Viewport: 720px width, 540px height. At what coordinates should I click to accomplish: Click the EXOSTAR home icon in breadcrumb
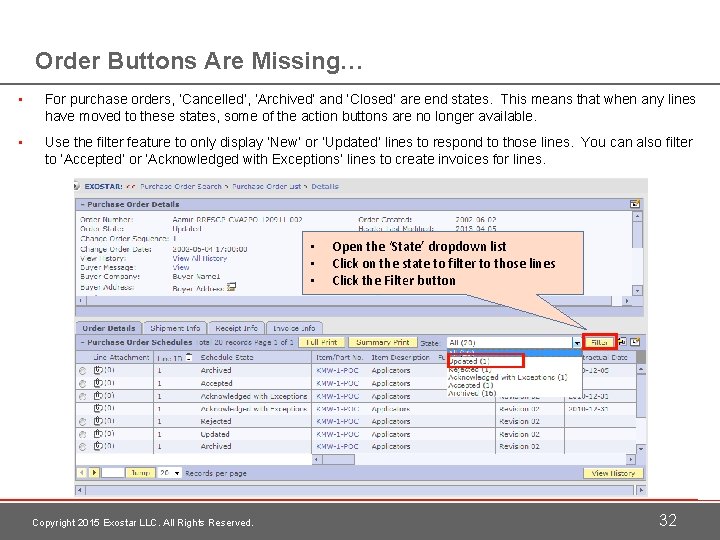click(x=77, y=186)
